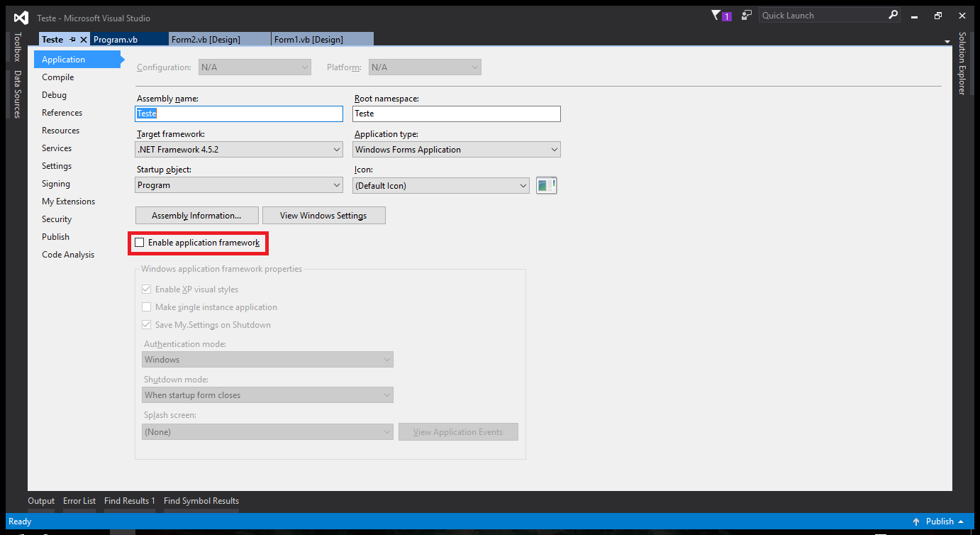The image size is (980, 535).
Task: Click the send feedback icon
Action: click(x=747, y=15)
